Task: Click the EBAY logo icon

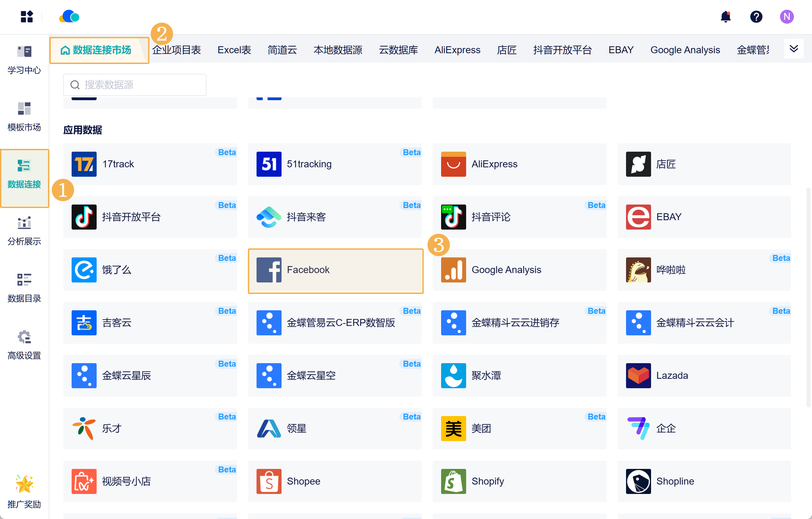Action: pos(639,217)
